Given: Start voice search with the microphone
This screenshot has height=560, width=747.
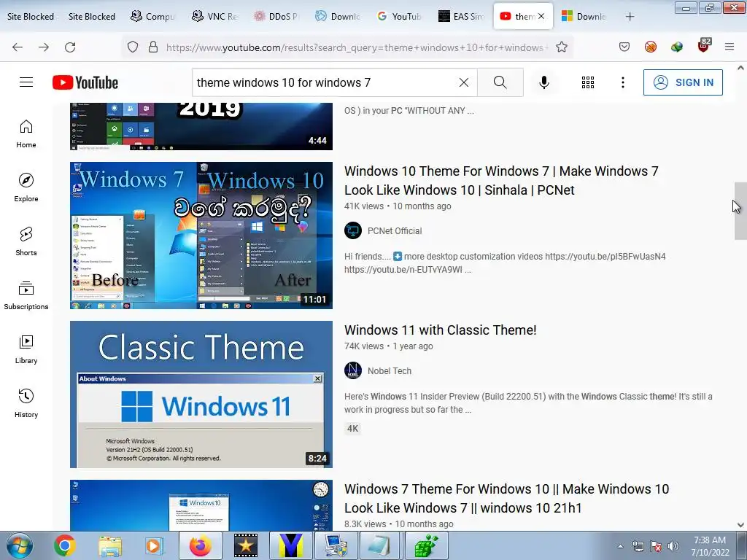Looking at the screenshot, I should click(x=544, y=82).
